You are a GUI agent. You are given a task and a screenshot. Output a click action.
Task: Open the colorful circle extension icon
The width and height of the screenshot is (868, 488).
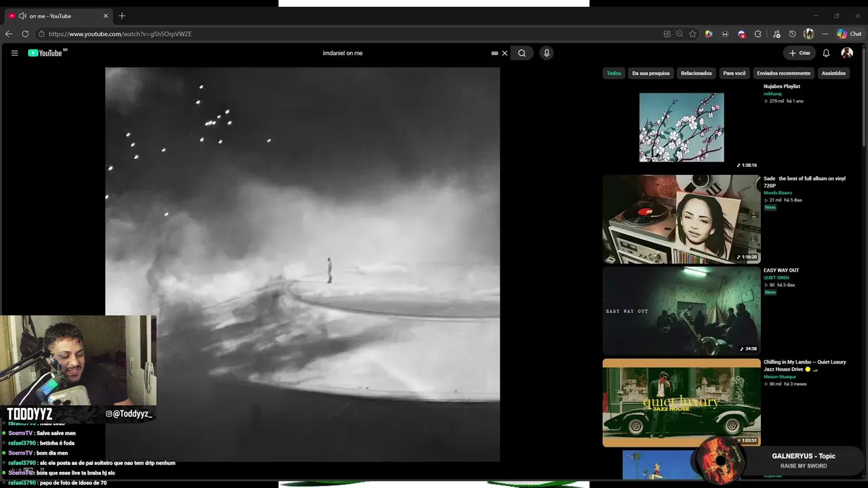[709, 34]
